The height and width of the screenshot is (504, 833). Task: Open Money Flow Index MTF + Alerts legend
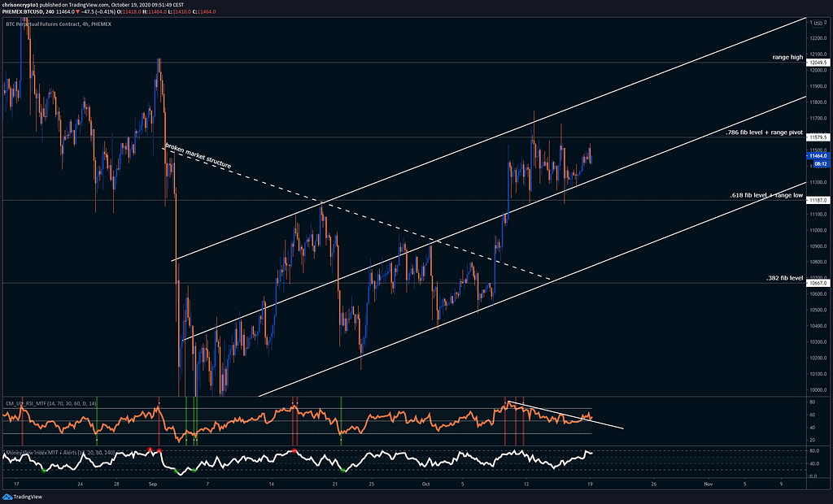coord(59,453)
